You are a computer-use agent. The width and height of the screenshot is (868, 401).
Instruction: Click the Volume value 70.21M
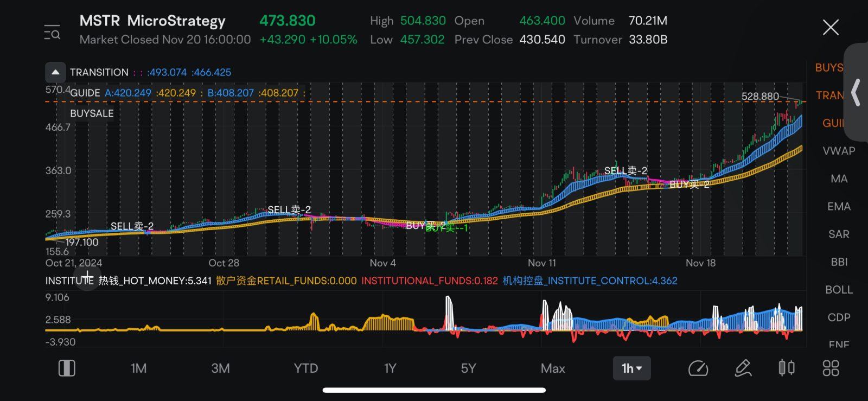(x=648, y=21)
